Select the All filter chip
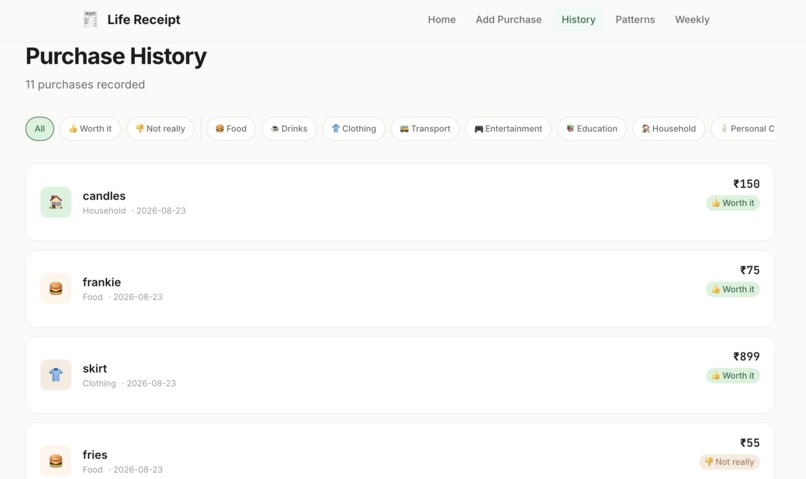The width and height of the screenshot is (806, 479). pyautogui.click(x=40, y=128)
